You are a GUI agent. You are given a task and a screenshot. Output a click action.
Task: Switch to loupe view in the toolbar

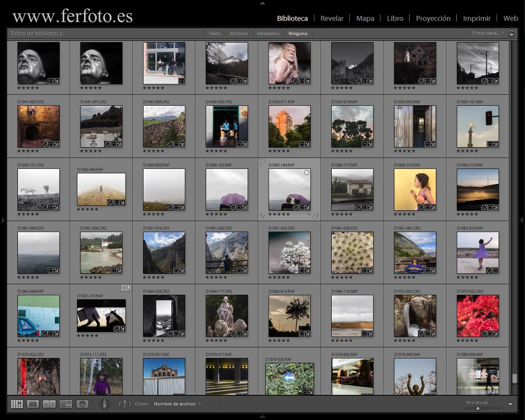(33, 404)
